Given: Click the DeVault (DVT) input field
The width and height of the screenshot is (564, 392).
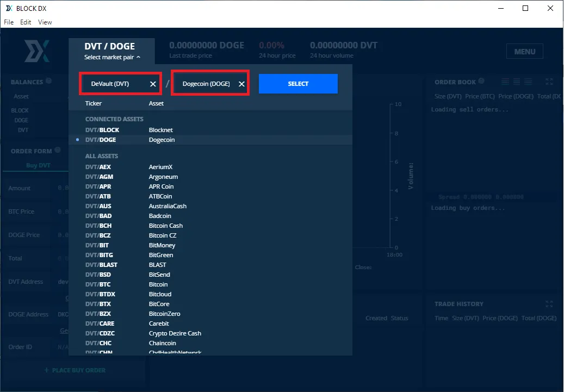Looking at the screenshot, I should point(121,84).
